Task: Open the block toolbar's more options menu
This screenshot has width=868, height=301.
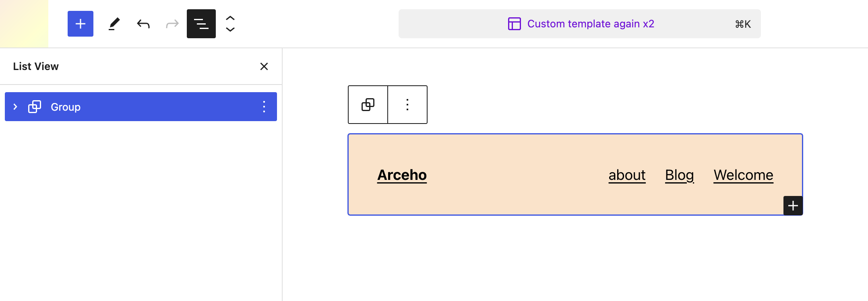Action: click(407, 105)
